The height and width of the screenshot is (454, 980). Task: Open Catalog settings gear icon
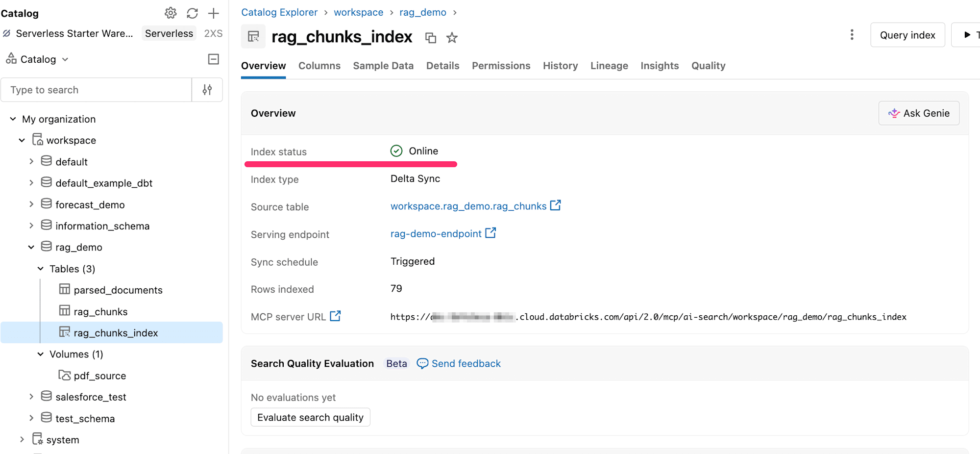[x=171, y=13]
